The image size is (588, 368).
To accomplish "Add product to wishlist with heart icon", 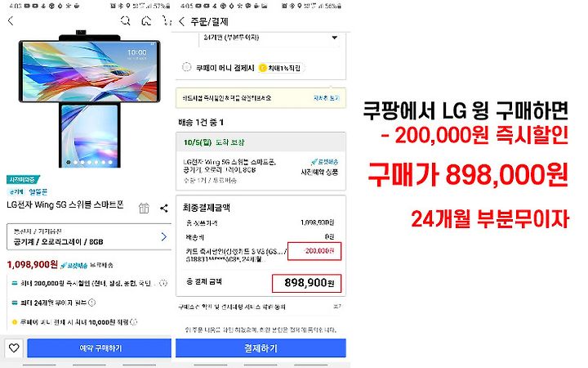I will click(x=14, y=348).
